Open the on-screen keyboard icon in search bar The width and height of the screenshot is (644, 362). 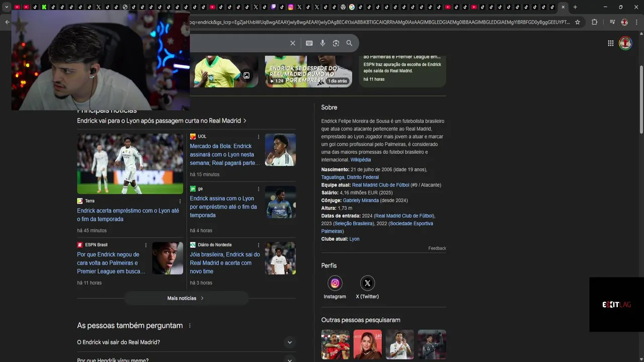[x=309, y=43]
